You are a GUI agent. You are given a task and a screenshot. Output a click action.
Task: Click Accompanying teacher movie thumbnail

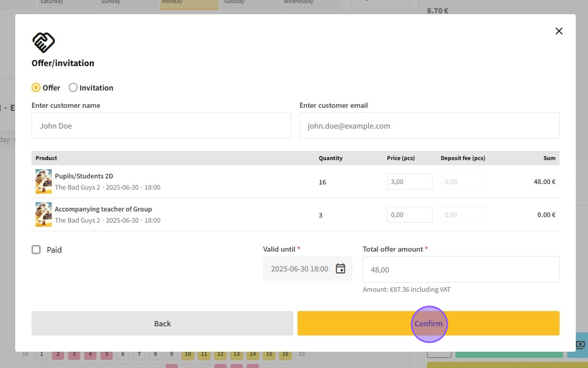click(x=44, y=214)
